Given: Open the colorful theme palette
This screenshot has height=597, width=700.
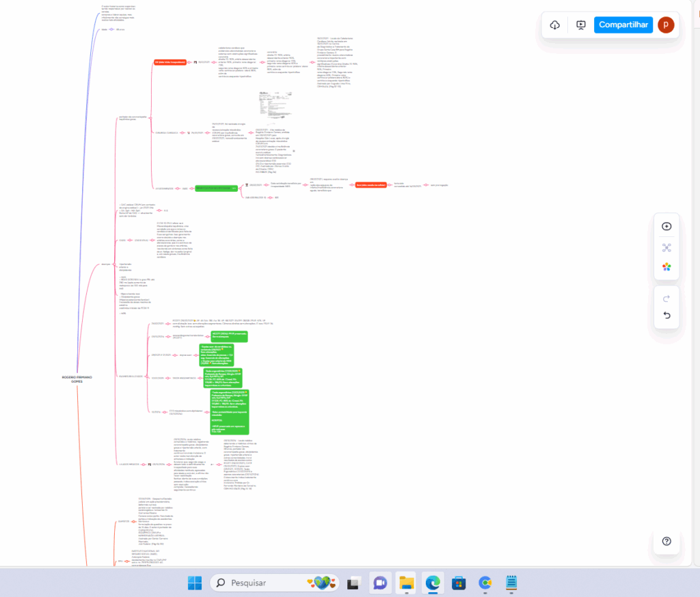Looking at the screenshot, I should [667, 267].
